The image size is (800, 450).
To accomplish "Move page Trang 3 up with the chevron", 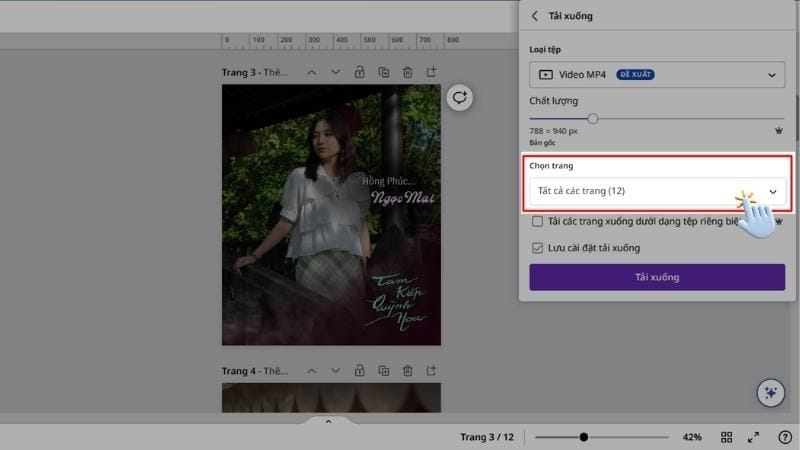I will click(x=311, y=72).
